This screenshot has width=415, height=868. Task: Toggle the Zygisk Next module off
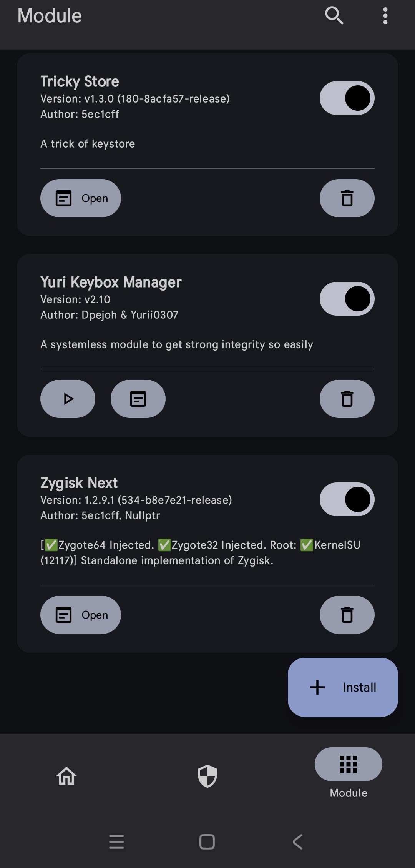click(347, 499)
